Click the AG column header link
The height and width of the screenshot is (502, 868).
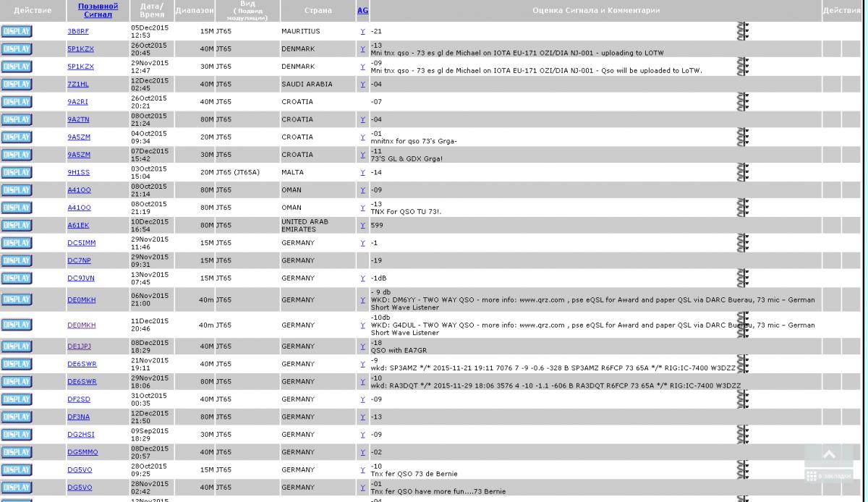(362, 10)
